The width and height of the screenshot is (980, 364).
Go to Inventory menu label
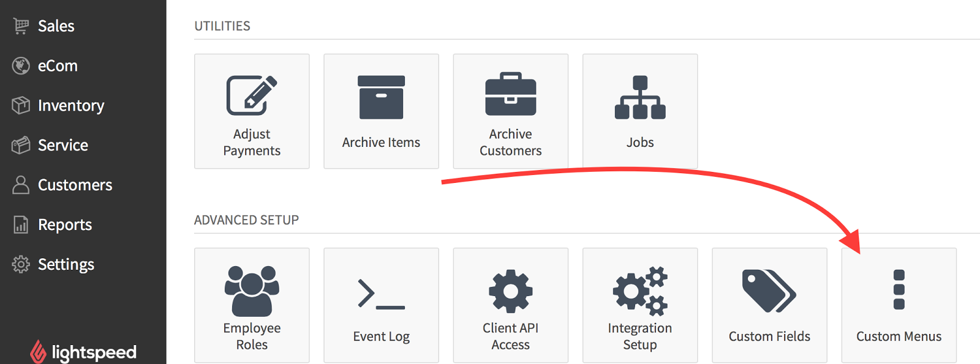(x=71, y=106)
